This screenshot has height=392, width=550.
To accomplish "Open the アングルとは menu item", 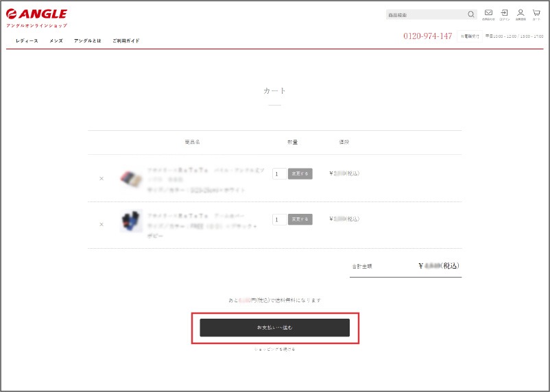I will [88, 41].
